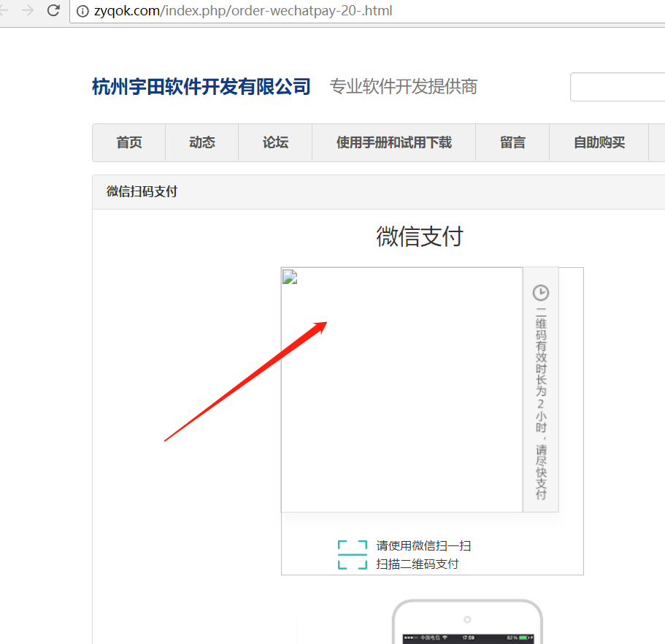Open 使用手册和试用下载 page
Screen dimensions: 665x644
pos(394,142)
